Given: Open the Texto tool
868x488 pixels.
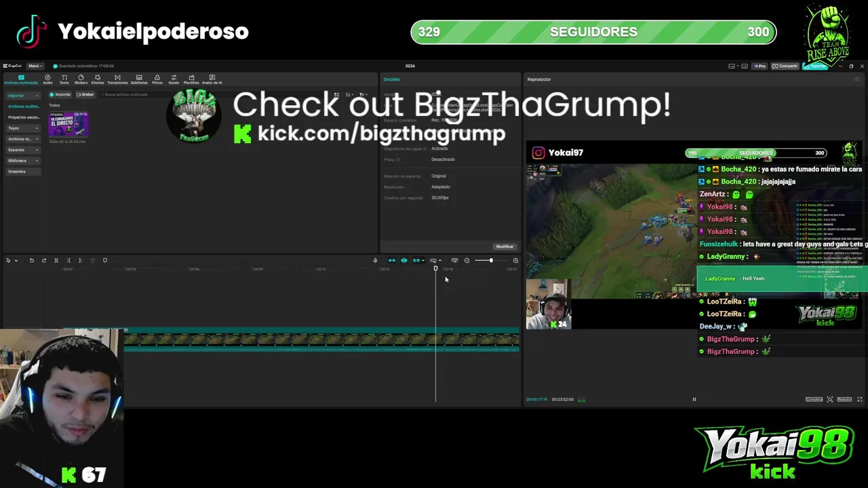Looking at the screenshot, I should click(64, 79).
